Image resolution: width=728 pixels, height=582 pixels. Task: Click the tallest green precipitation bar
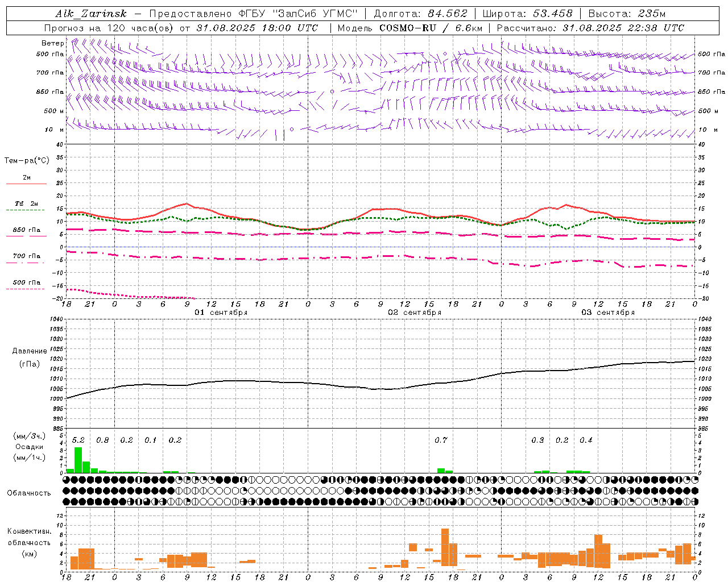coord(78,460)
